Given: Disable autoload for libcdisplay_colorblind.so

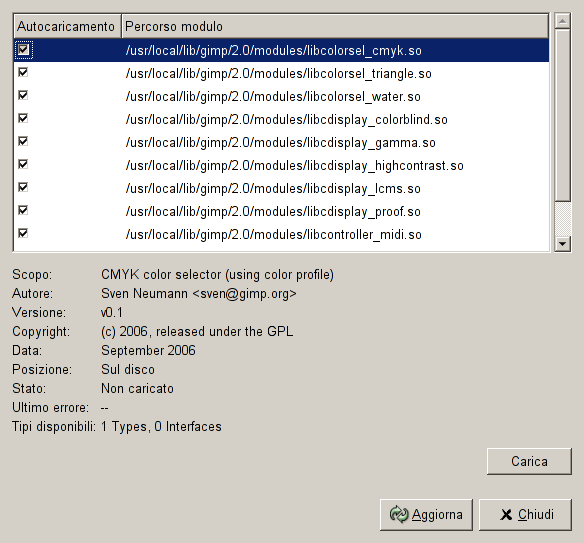Looking at the screenshot, I should pos(23,118).
